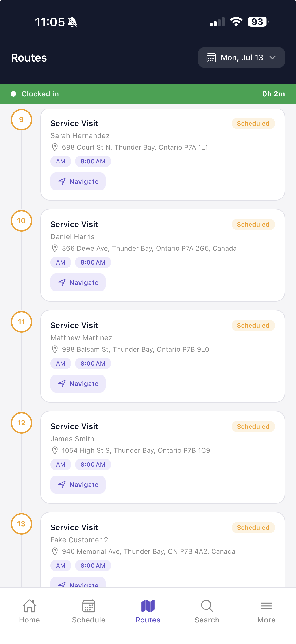This screenshot has height=644, width=296.
Task: Tap Scheduled badge on Daniel Harris visit
Action: tap(253, 225)
